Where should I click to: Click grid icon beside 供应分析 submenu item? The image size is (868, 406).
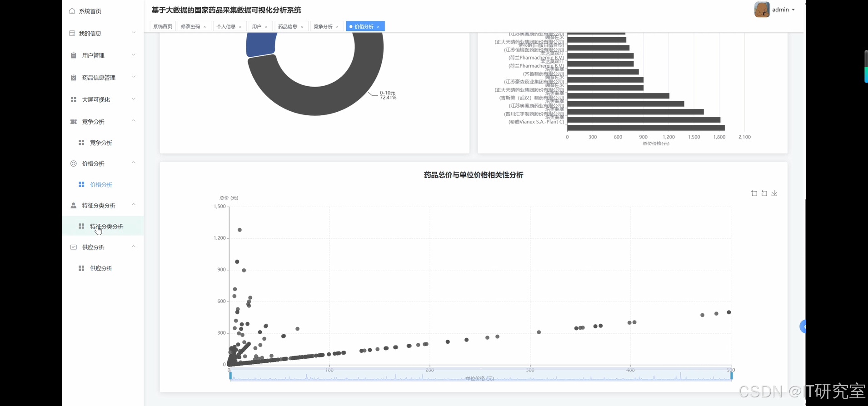81,268
